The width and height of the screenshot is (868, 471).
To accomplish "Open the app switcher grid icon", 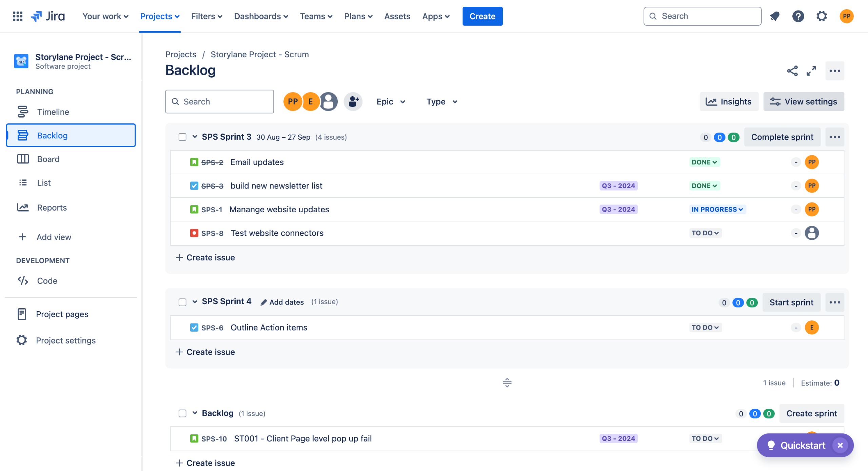I will [17, 16].
